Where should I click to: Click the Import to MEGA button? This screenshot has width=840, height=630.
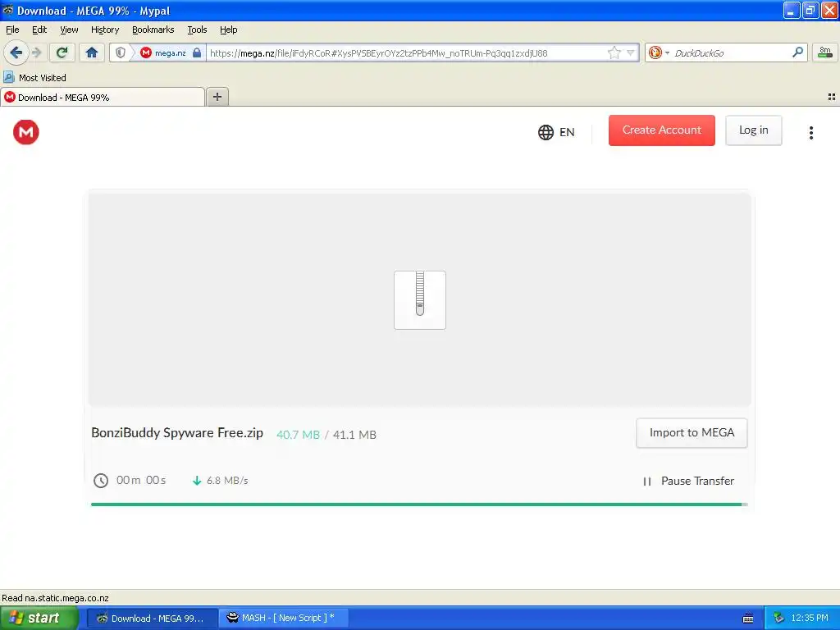click(692, 433)
